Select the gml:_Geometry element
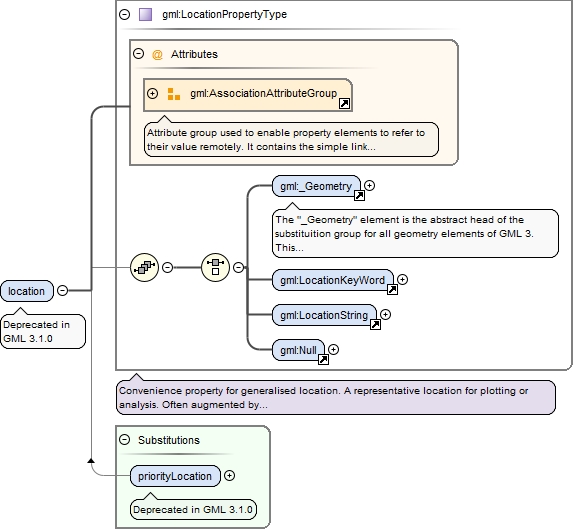 pyautogui.click(x=316, y=186)
